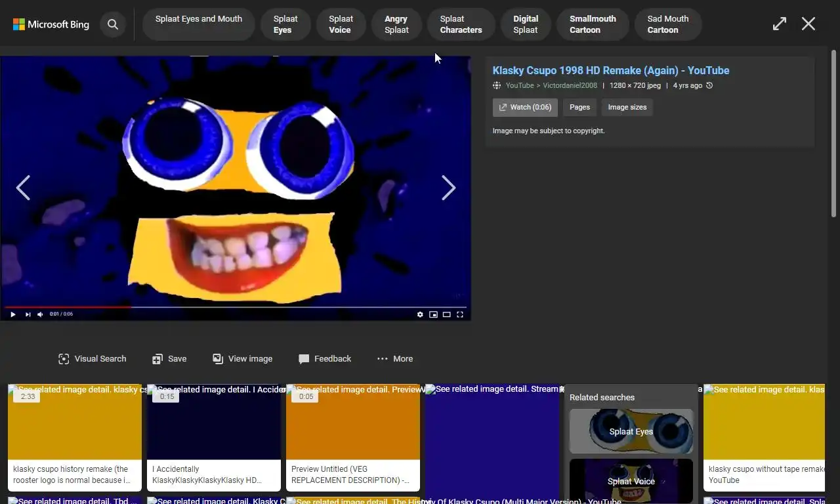Screen dimensions: 840x504
Task: Go to the previous image arrow
Action: (23, 188)
